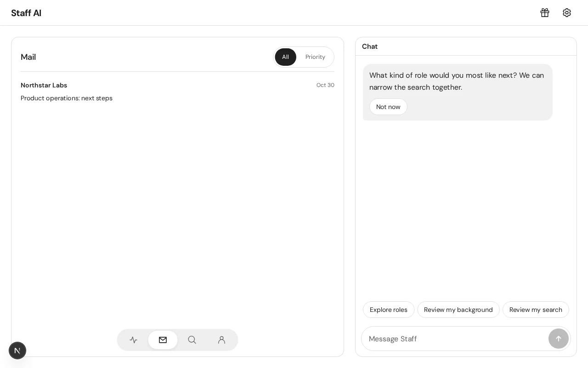Select the subject 'Product operations: next steps'

tap(67, 98)
